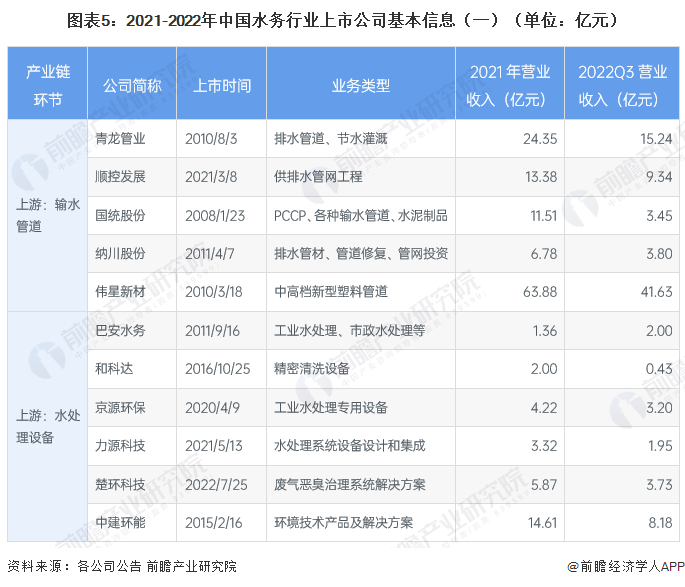Click business type 工业水处理专用设备
Screen dimensions: 685x587
331,407
